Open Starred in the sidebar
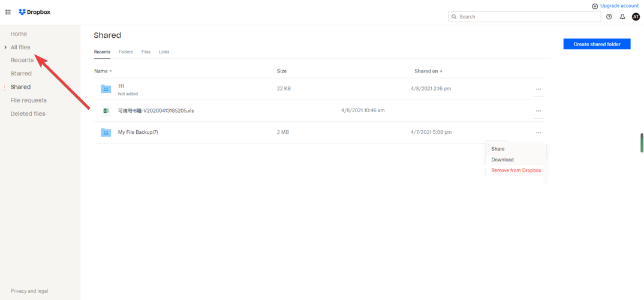Viewport: 644px width, 300px height. [x=21, y=74]
